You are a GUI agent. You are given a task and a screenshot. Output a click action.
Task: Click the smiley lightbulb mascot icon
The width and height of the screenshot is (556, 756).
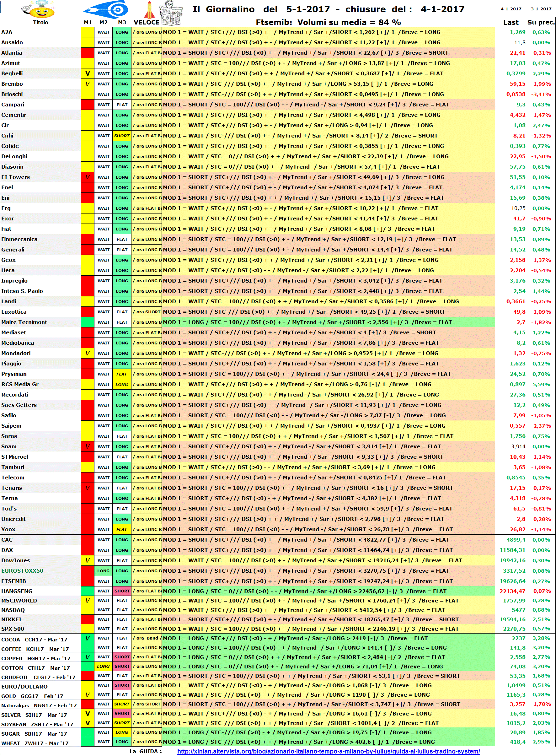click(x=38, y=9)
